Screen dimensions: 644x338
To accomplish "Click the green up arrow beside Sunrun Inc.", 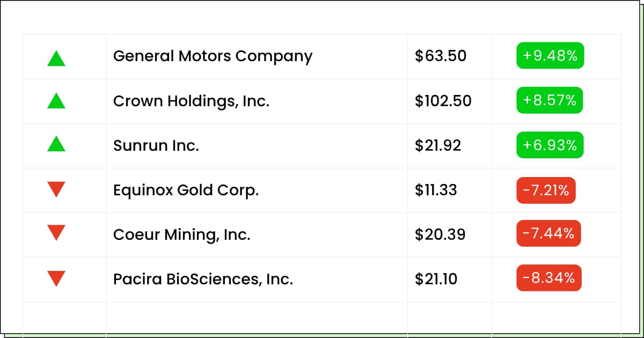I will 56,143.
